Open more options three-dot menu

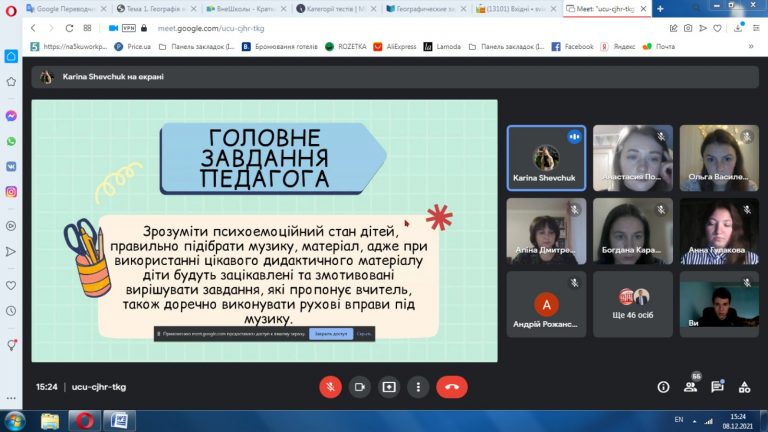(418, 387)
